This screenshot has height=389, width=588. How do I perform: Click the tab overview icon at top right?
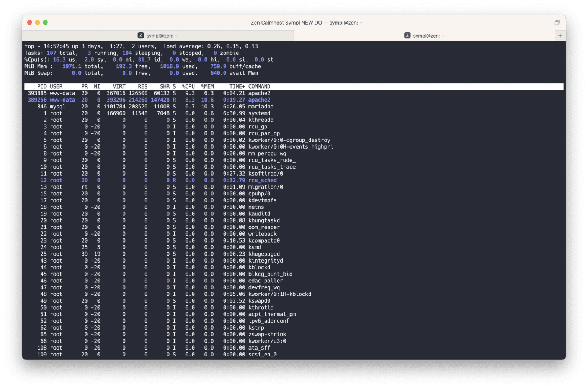click(557, 23)
